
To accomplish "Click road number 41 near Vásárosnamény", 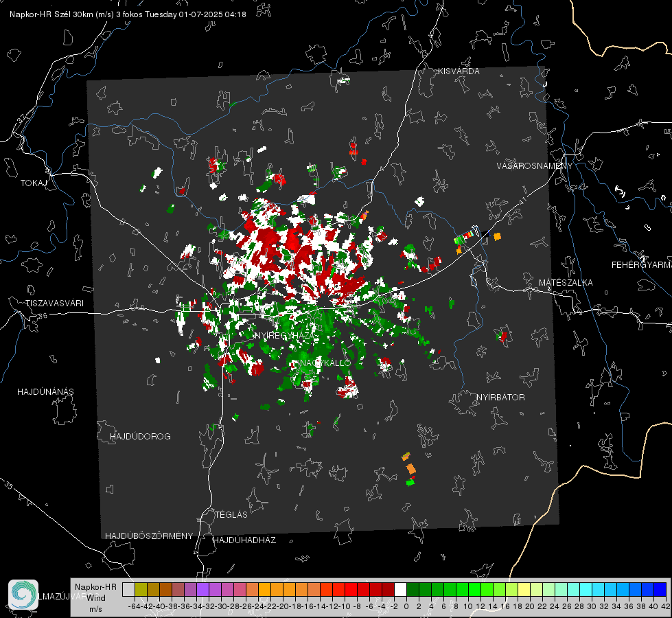I will 522,201.
